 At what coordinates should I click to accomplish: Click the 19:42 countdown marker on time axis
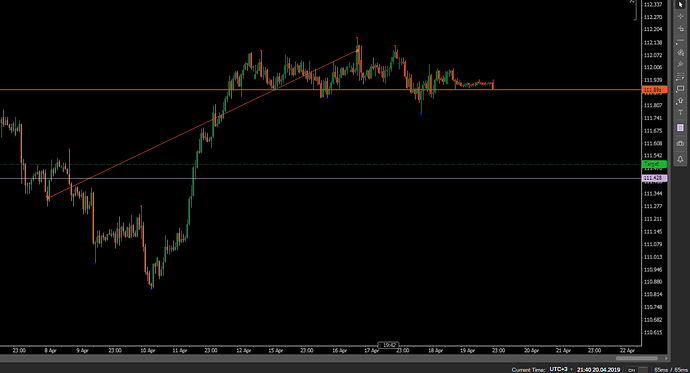[389, 345]
